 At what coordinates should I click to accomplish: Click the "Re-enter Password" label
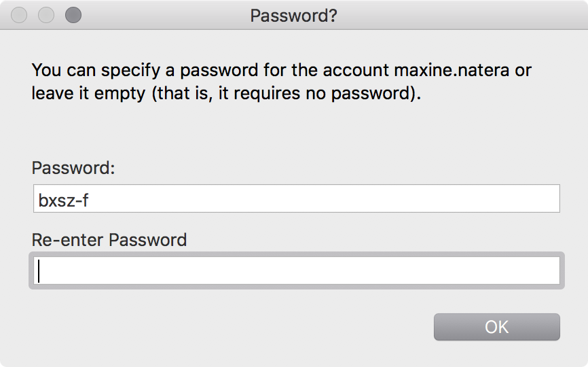tap(109, 240)
